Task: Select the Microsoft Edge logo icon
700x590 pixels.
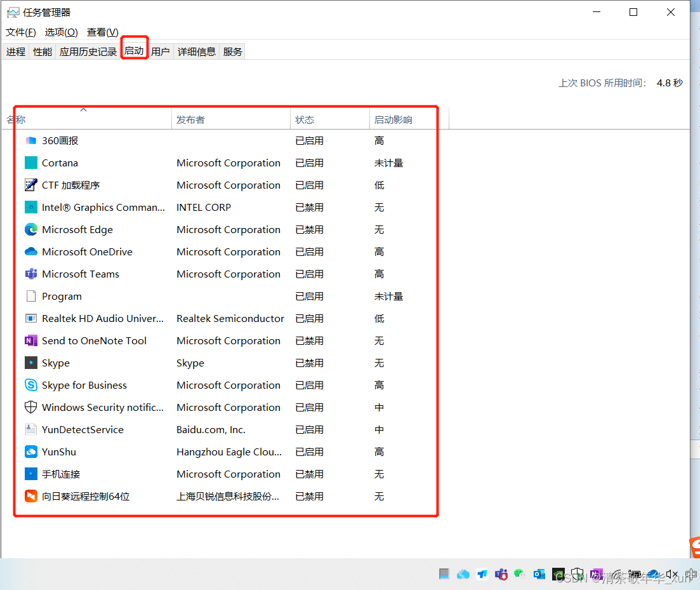Action: pyautogui.click(x=31, y=229)
